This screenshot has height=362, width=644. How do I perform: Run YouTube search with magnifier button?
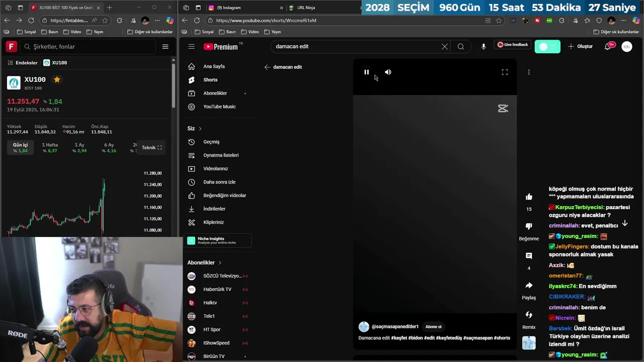pos(461,46)
